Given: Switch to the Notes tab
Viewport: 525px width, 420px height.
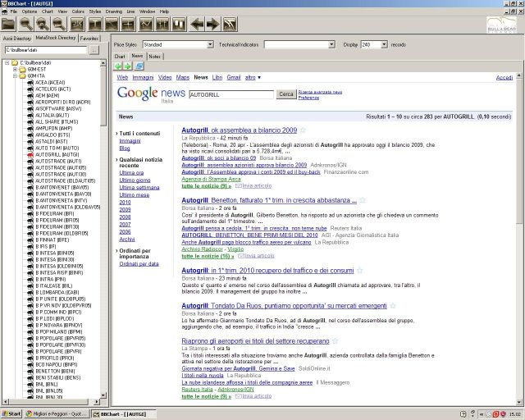Looking at the screenshot, I should 155,57.
